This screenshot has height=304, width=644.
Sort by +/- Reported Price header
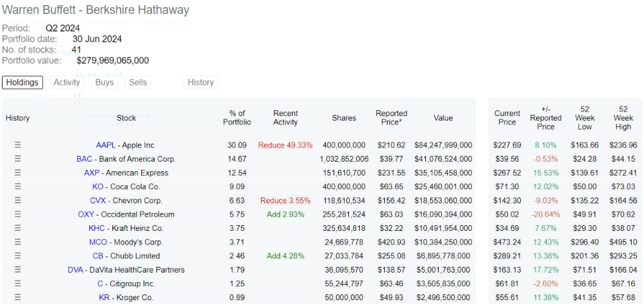coord(545,118)
